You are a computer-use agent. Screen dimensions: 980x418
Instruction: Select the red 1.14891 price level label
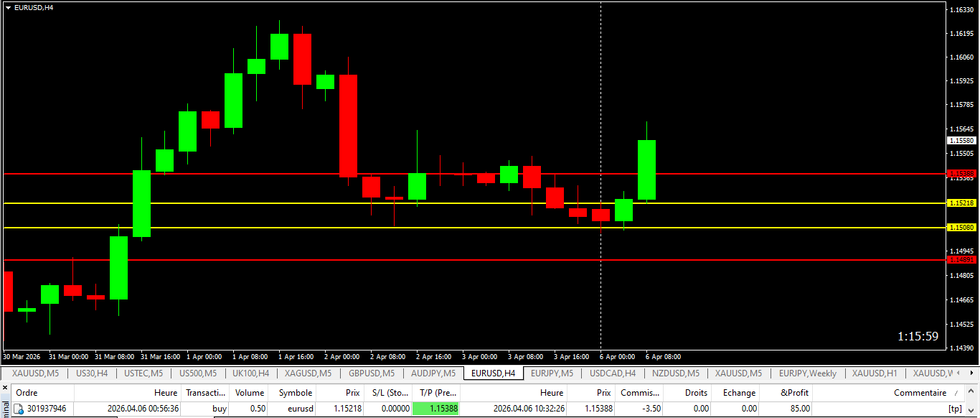(x=961, y=259)
